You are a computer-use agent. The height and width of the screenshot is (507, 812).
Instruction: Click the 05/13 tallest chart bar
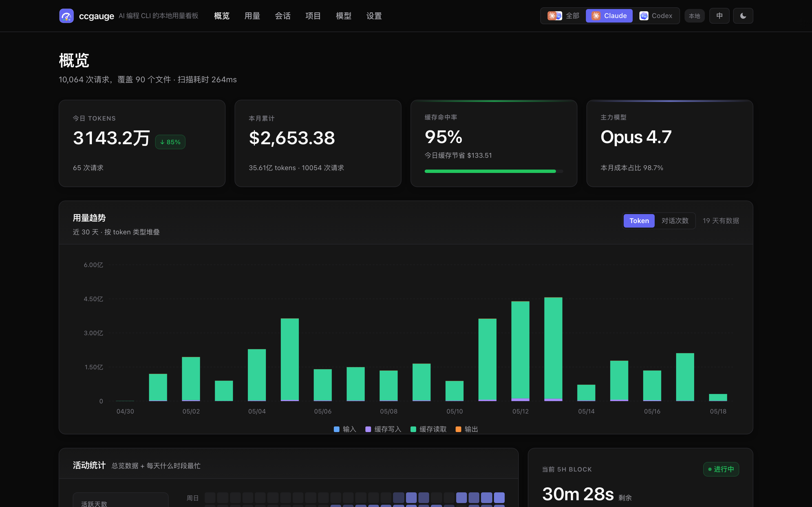click(x=553, y=349)
